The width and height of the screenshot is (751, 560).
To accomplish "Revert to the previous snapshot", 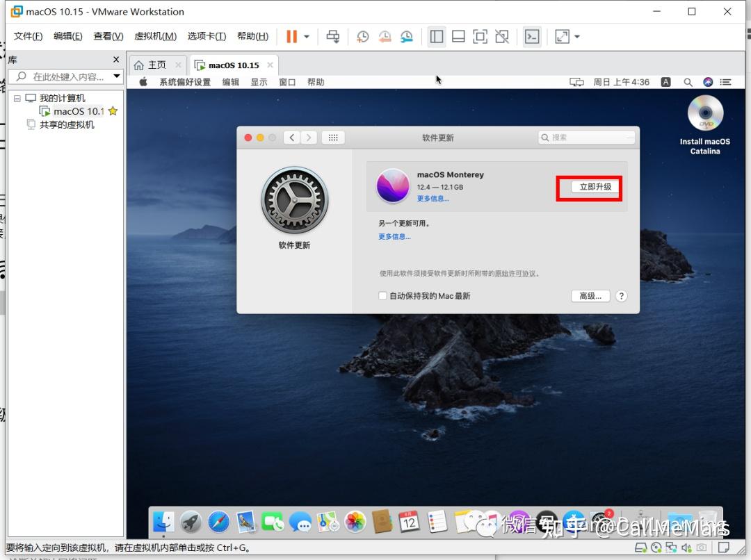I will pyautogui.click(x=385, y=36).
